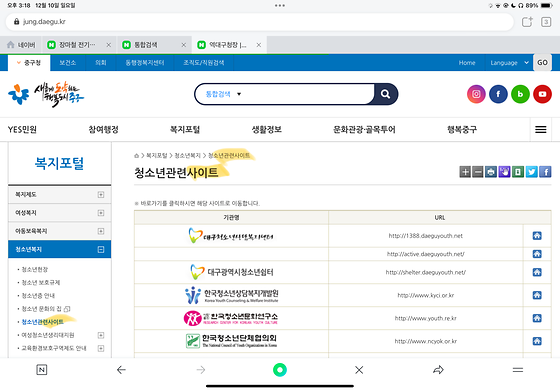Open 생활정보 main menu

(267, 130)
